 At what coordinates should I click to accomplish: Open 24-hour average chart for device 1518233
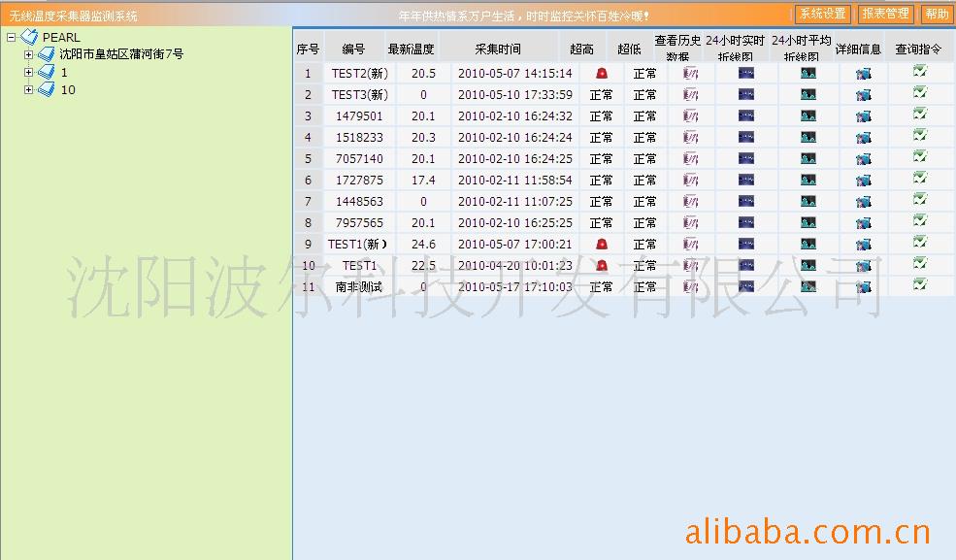(x=808, y=137)
